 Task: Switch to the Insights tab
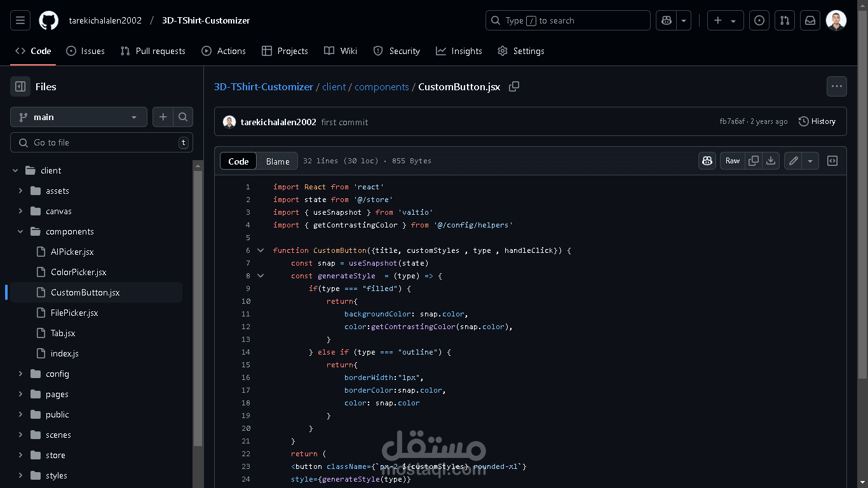tap(459, 51)
